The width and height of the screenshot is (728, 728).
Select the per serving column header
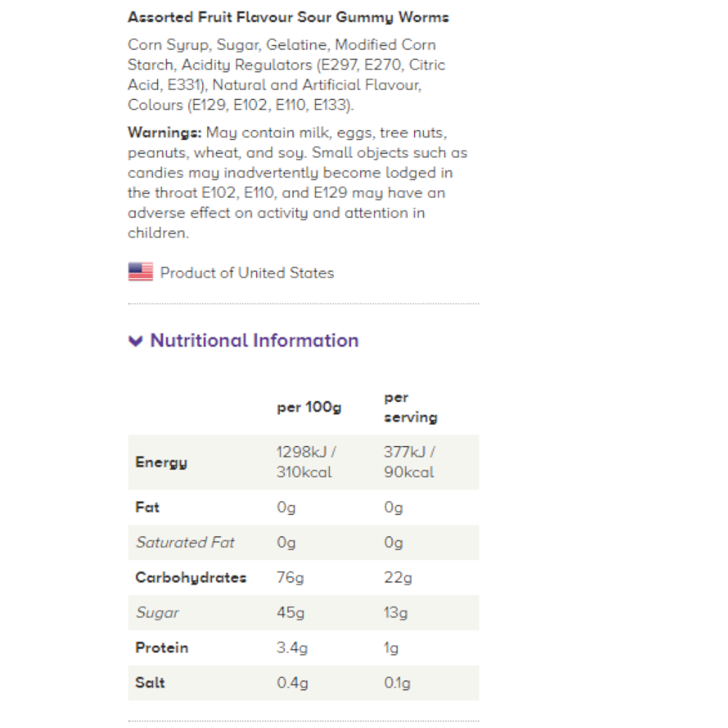tap(411, 408)
